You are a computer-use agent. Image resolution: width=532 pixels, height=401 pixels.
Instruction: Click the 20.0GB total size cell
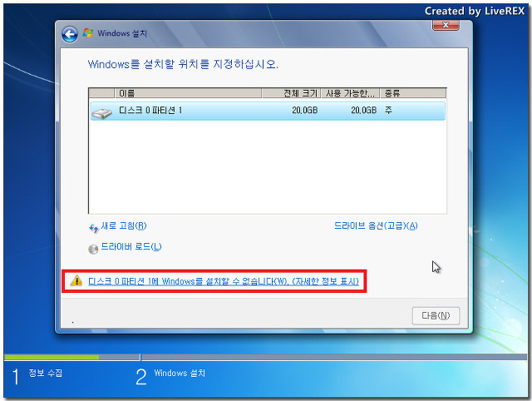click(x=305, y=111)
